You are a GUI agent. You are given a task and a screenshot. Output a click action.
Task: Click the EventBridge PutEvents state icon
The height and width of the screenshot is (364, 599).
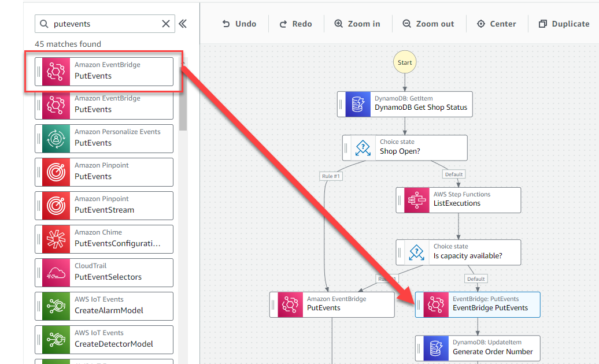click(436, 305)
